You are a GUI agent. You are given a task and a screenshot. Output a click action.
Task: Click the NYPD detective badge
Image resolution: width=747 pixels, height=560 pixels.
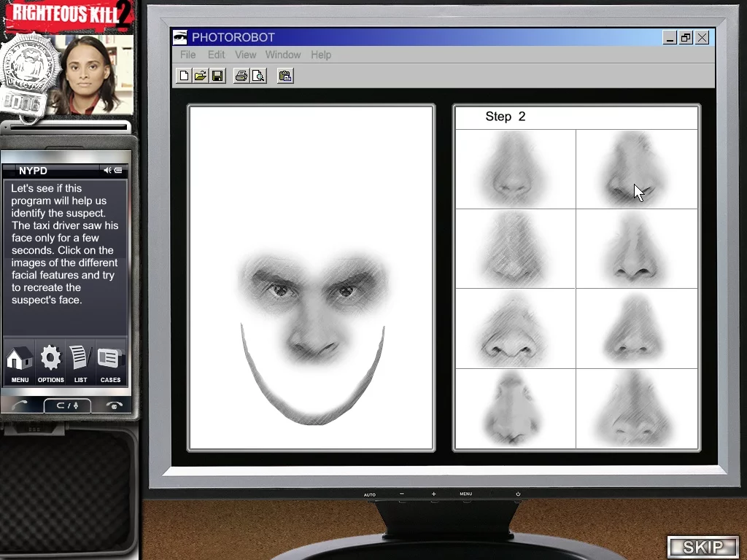(x=29, y=76)
